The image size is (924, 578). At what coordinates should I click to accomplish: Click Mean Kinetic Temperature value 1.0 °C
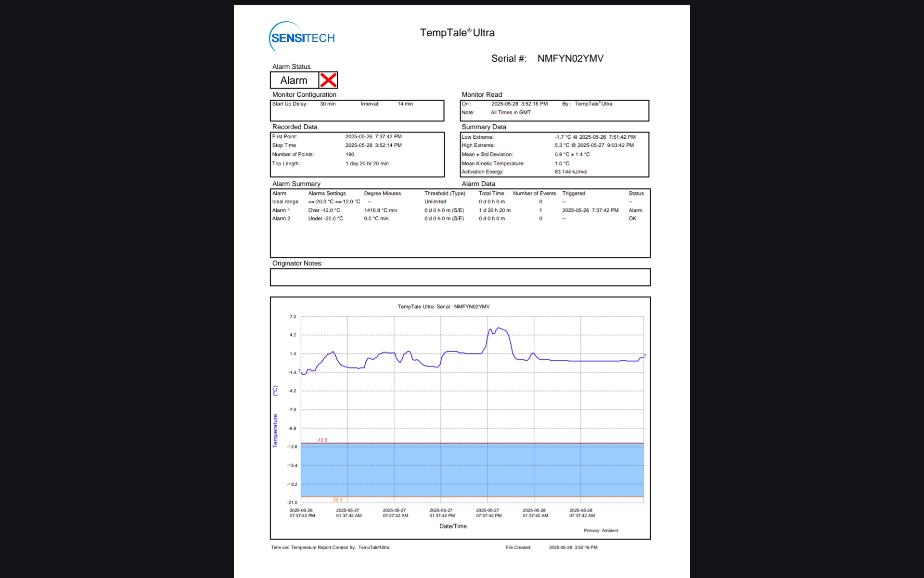pos(562,164)
